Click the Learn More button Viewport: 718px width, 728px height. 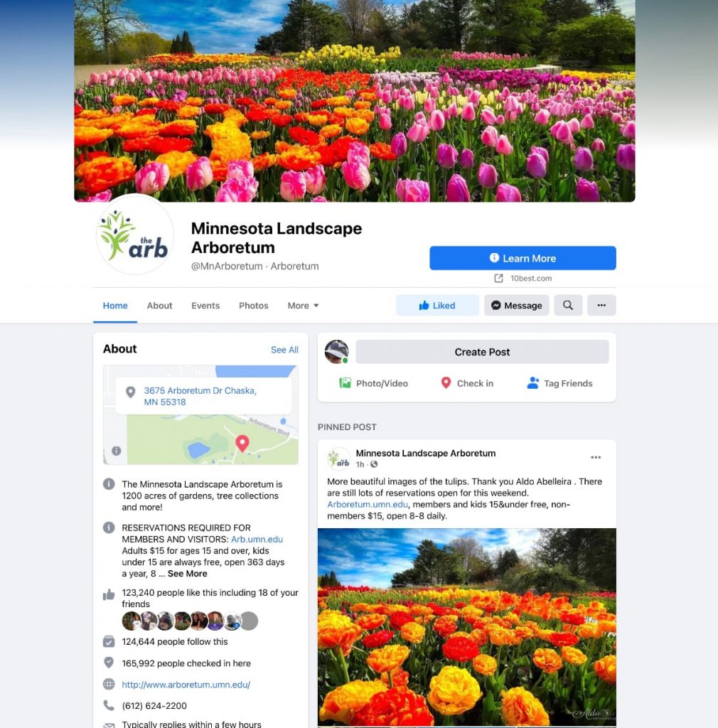click(523, 258)
